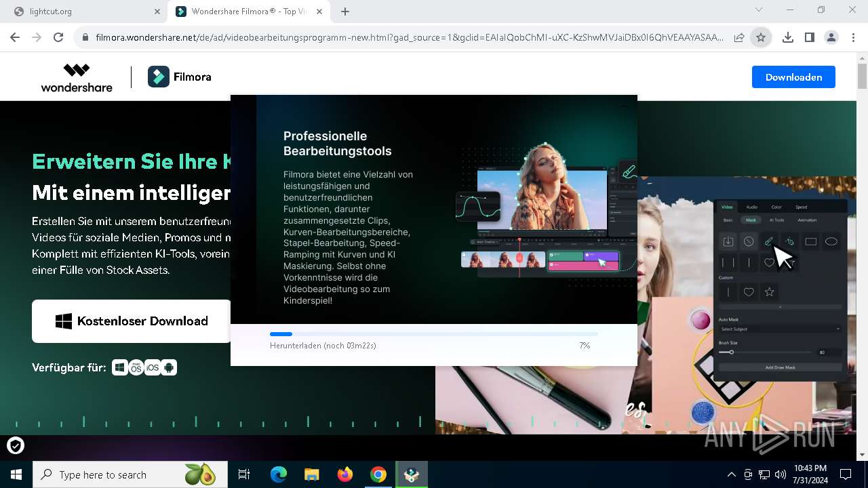Image resolution: width=868 pixels, height=488 pixels.
Task: Reload the Filmora web page
Action: [58, 38]
